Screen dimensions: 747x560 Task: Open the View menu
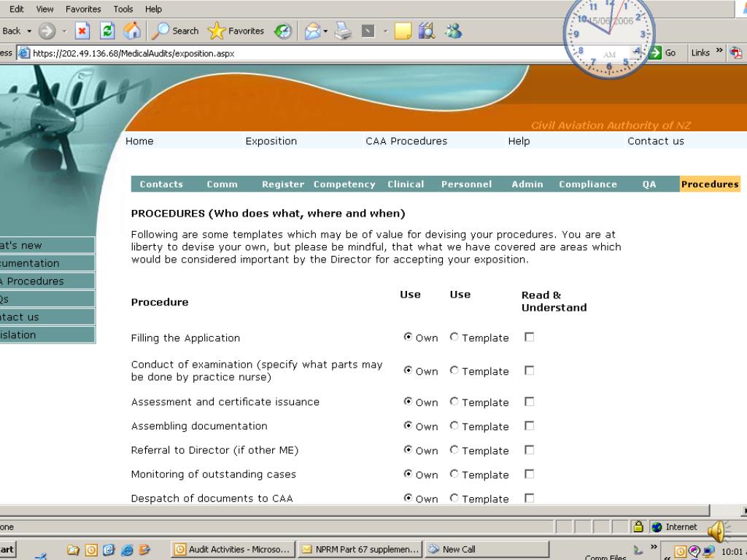pyautogui.click(x=44, y=9)
